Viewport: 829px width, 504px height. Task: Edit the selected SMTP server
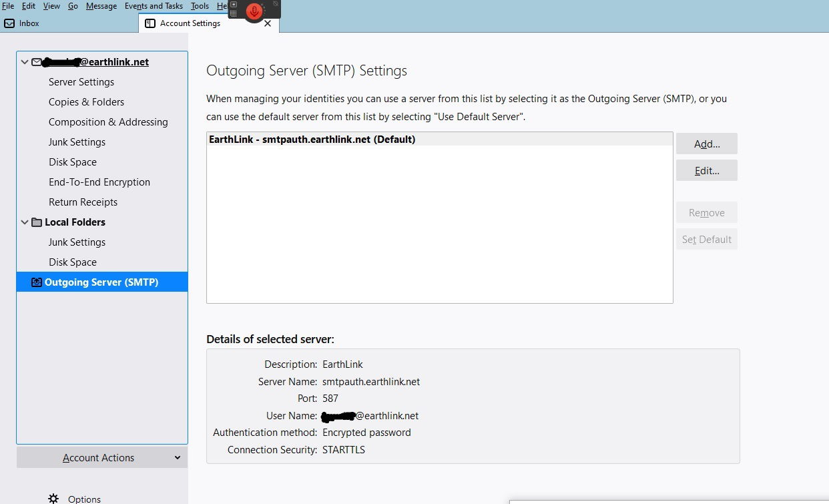tap(707, 170)
